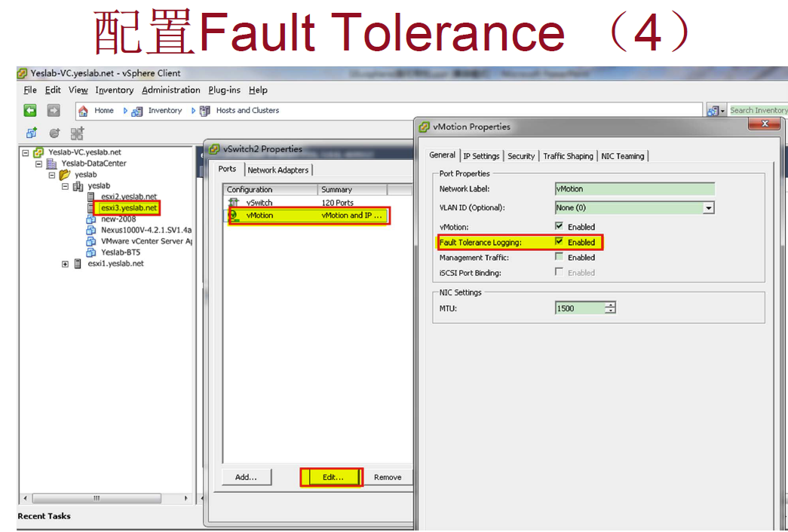Switch to the Traffic Shaping tab

(x=568, y=156)
